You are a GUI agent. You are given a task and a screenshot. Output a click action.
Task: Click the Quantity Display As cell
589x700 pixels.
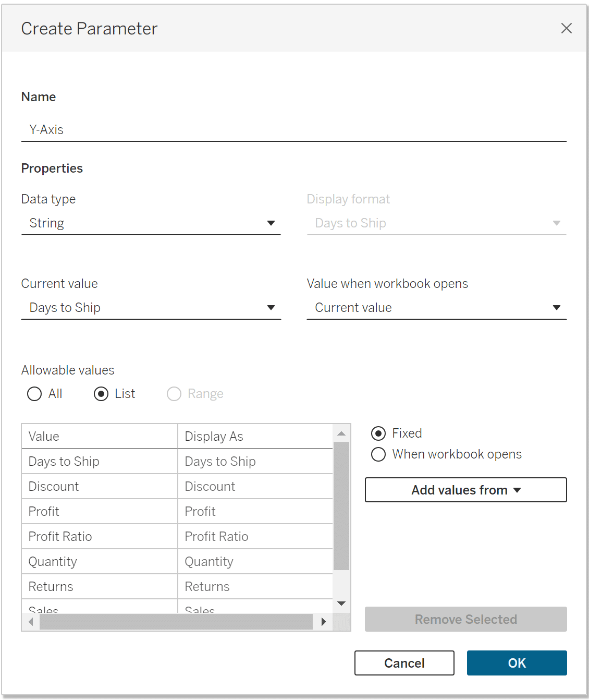point(255,562)
